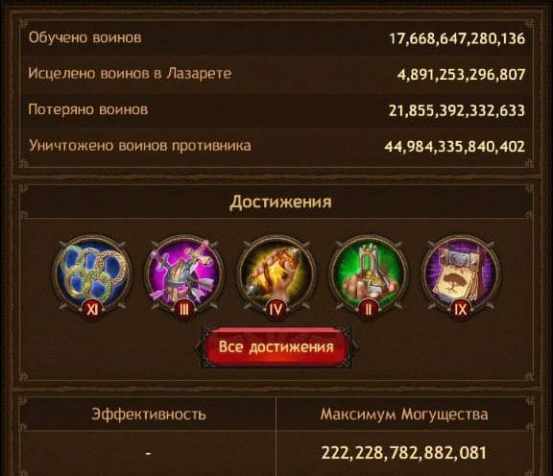Click the II rank badge
This screenshot has width=553, height=476.
click(369, 310)
